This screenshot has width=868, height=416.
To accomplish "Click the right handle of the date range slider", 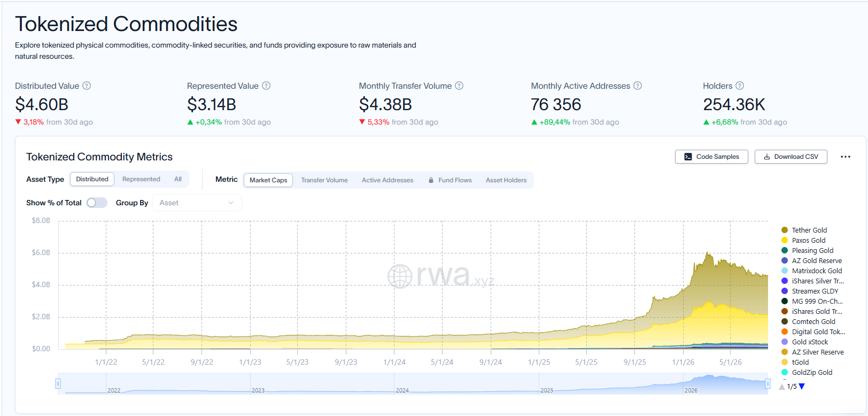I will [768, 383].
